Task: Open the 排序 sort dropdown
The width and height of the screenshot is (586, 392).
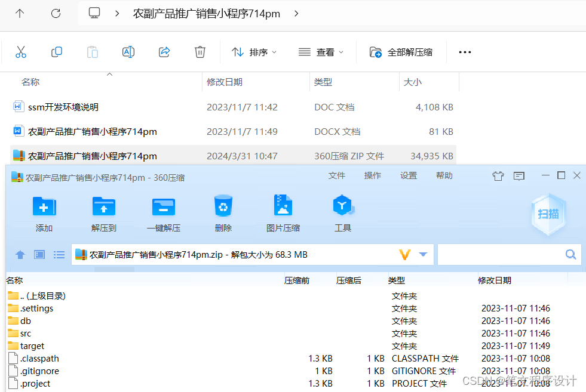Action: point(254,53)
